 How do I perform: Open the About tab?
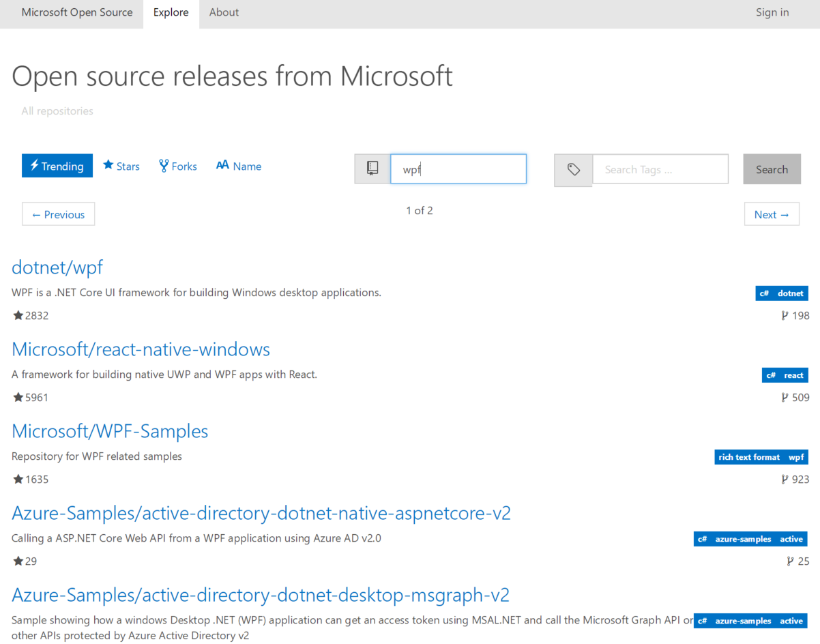tap(224, 12)
